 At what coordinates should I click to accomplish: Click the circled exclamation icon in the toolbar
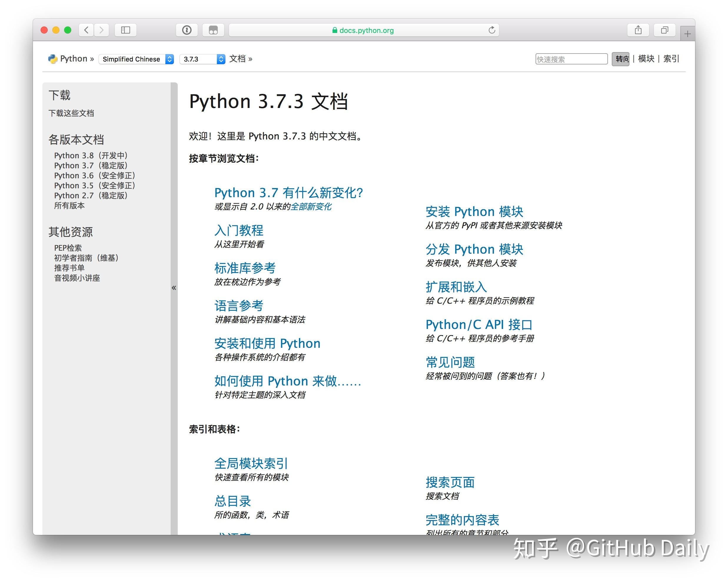click(187, 30)
